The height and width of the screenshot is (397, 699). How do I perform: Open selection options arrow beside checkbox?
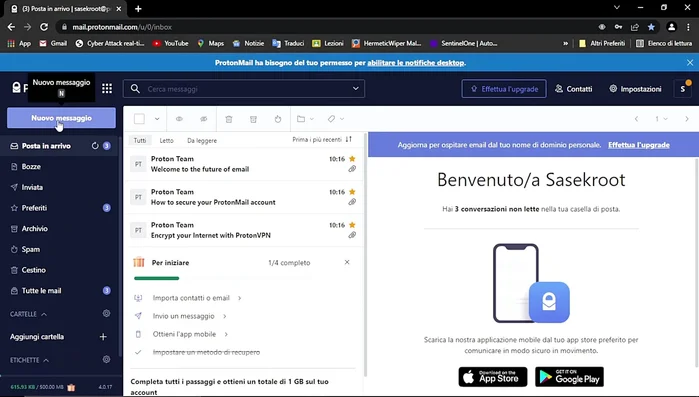(157, 119)
